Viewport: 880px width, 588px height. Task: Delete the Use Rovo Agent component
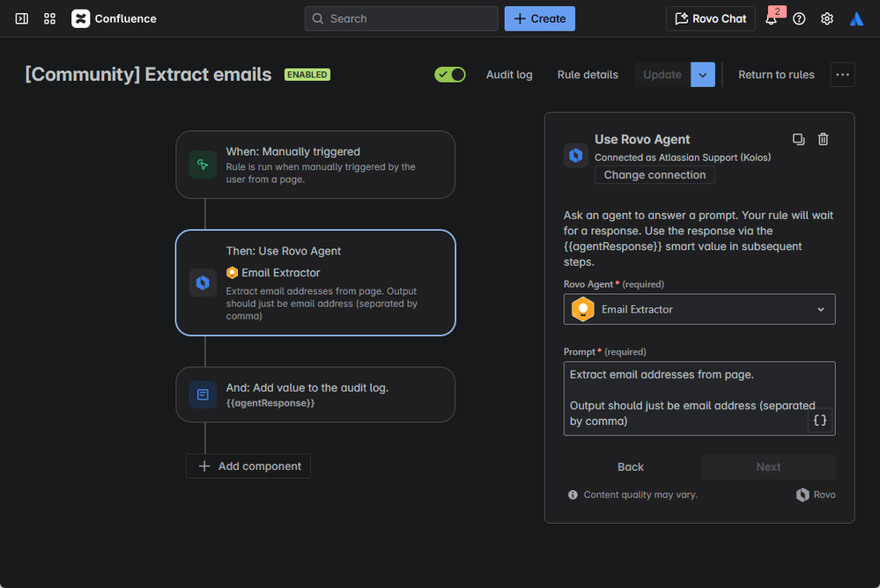point(824,139)
